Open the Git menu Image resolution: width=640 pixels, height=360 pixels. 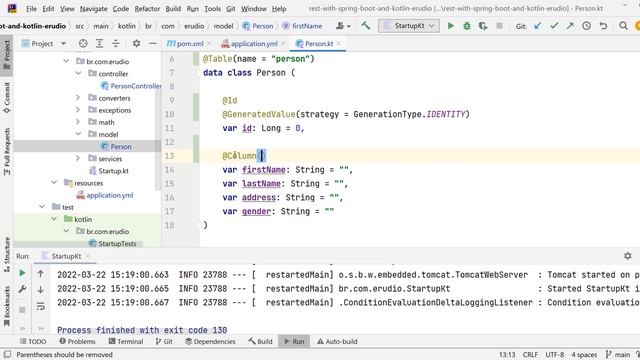pos(231,9)
